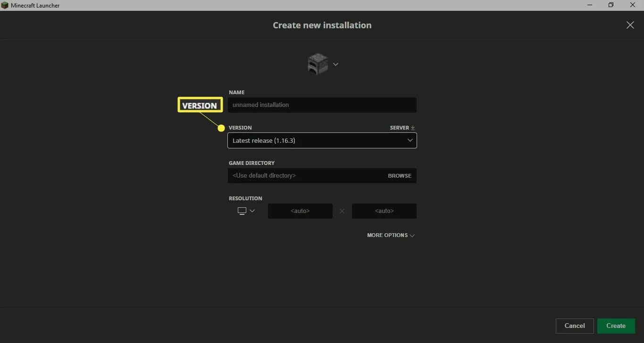The image size is (644, 343).
Task: Restore down the launcher window
Action: pos(611,5)
